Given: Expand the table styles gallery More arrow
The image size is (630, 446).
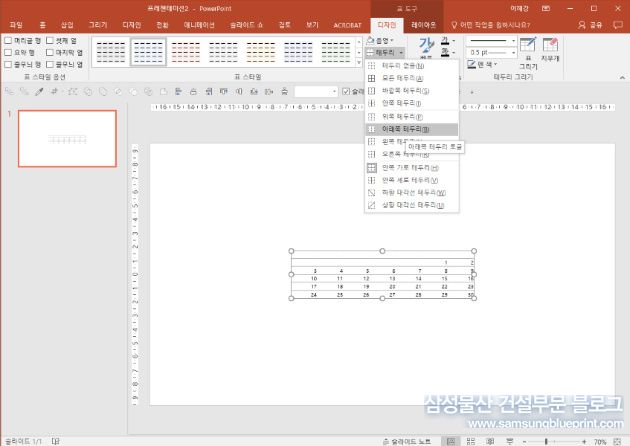Looking at the screenshot, I should pos(359,63).
